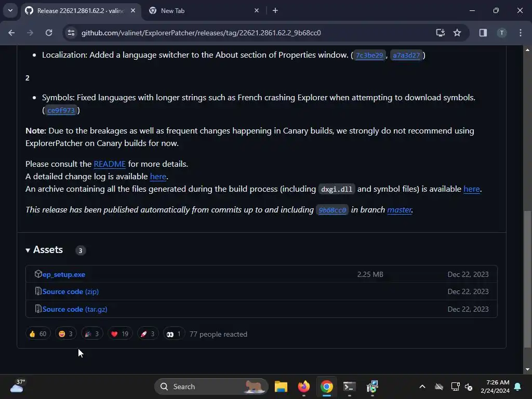Viewport: 532px width, 399px height.
Task: Click the Assets count badge 3
Action: [x=81, y=251]
